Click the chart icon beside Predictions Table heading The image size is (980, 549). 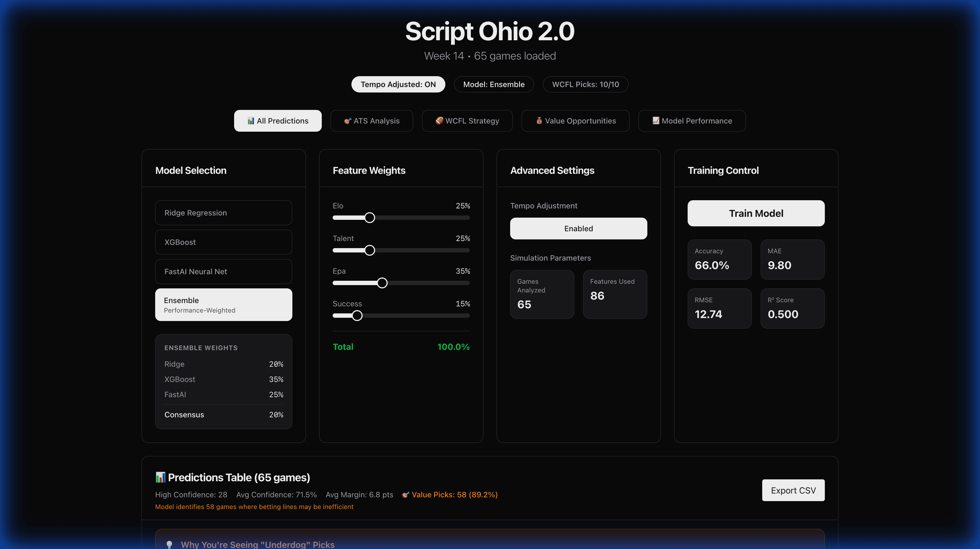[x=160, y=477]
